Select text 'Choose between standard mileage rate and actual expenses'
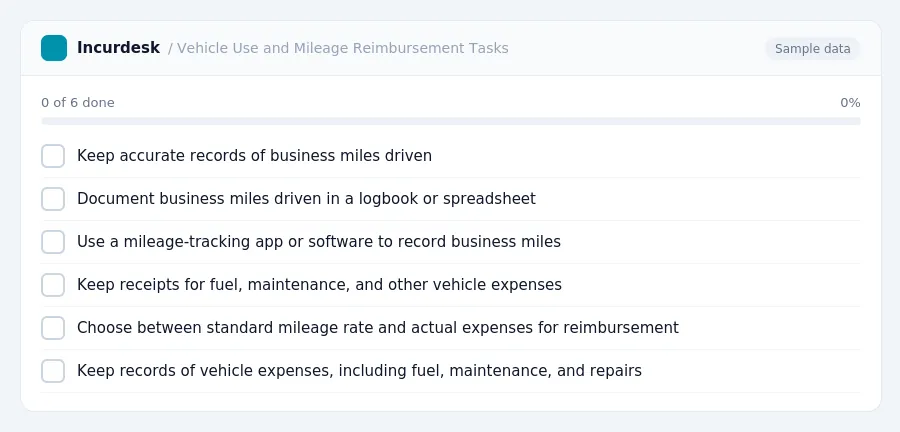Image resolution: width=900 pixels, height=432 pixels. point(305,328)
